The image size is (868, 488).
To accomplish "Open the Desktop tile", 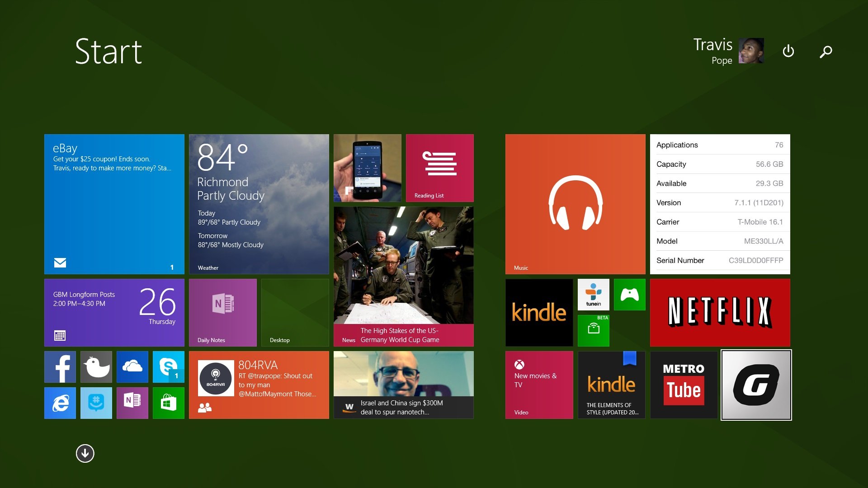I will pyautogui.click(x=295, y=313).
